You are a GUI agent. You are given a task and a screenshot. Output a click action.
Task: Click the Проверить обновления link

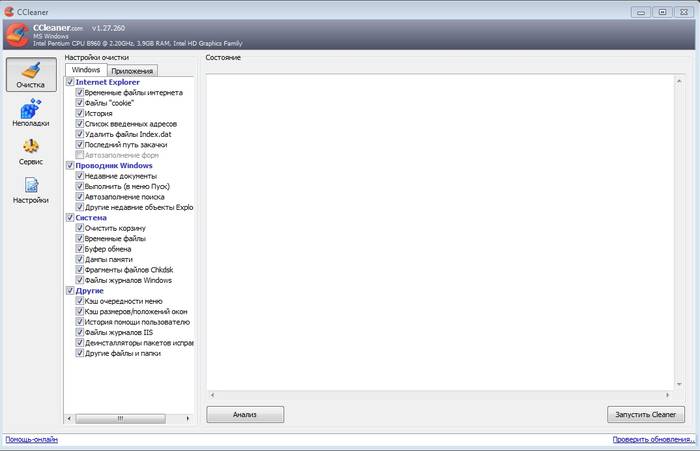(653, 440)
